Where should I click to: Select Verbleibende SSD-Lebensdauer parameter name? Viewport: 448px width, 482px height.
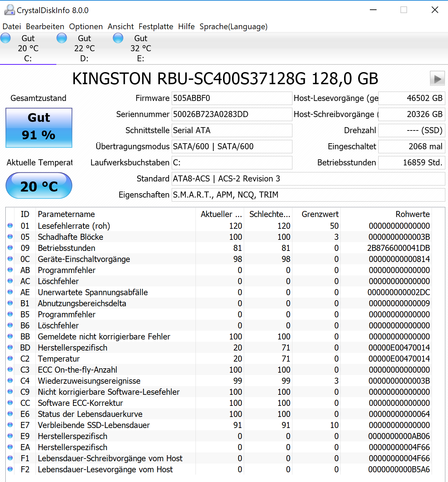point(94,425)
